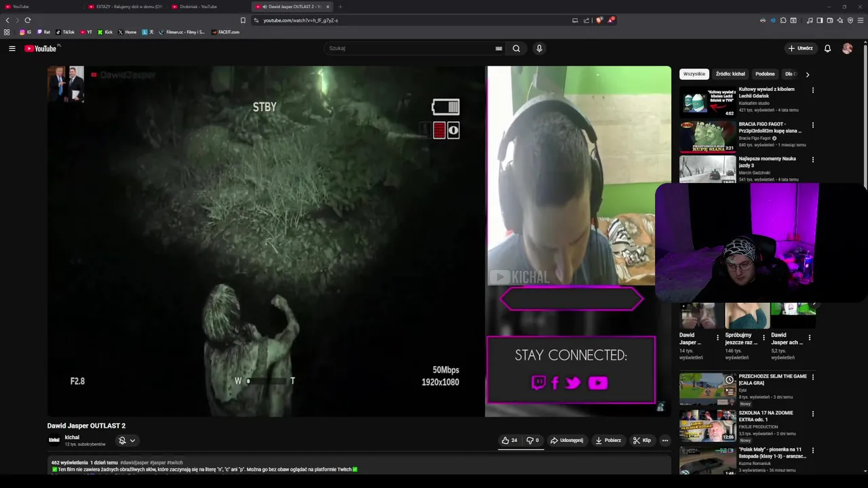The width and height of the screenshot is (868, 488).
Task: Open a new browser tab
Action: [340, 7]
